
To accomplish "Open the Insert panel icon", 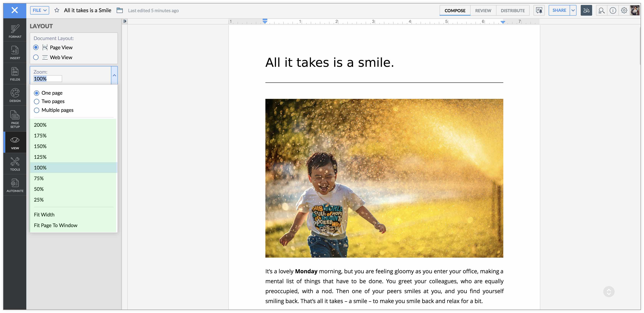I will tap(15, 52).
